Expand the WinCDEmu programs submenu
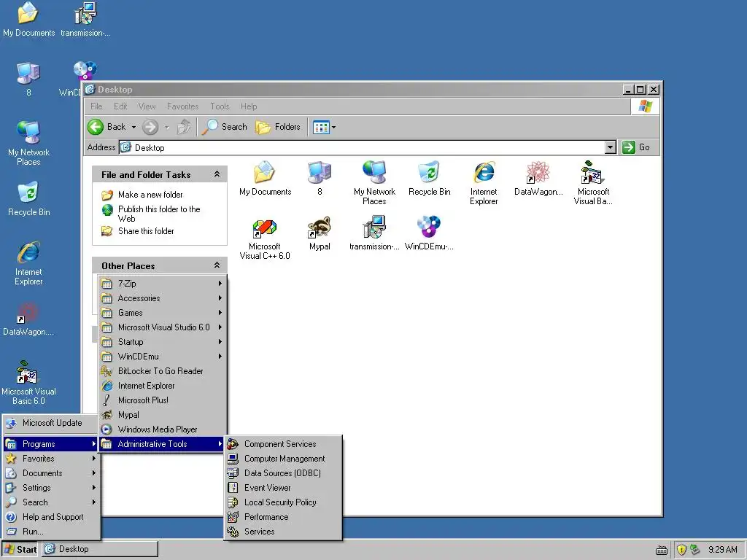 pos(162,356)
